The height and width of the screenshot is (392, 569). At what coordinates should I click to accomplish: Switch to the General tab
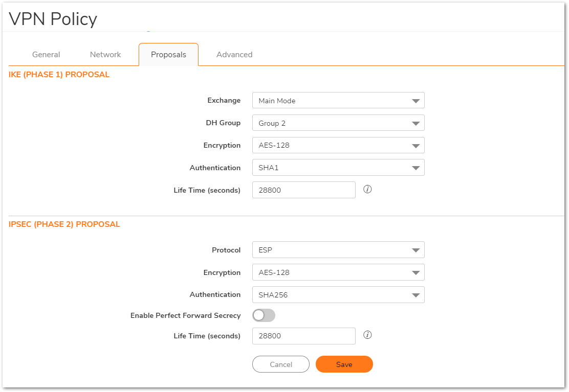pyautogui.click(x=46, y=55)
